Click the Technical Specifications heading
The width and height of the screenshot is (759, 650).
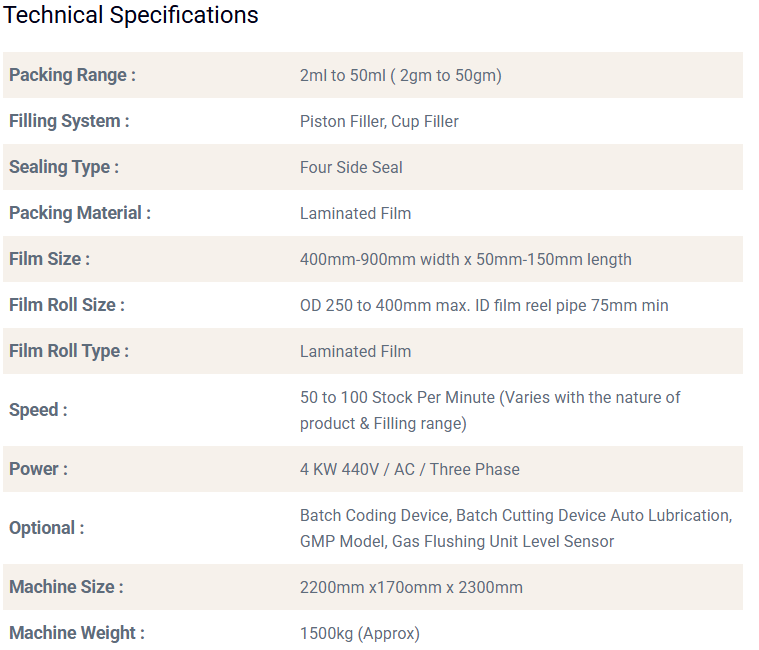131,16
